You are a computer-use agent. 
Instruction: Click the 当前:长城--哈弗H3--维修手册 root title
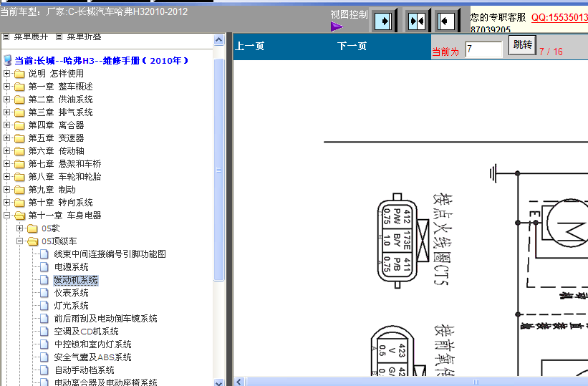(x=101, y=60)
